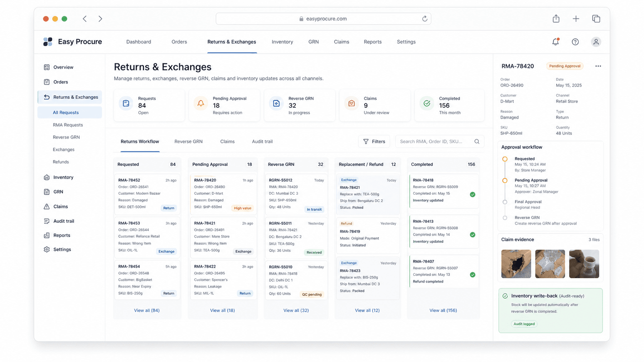This screenshot has height=362, width=644.
Task: Click the Completed checkmark card icon
Action: pyautogui.click(x=427, y=103)
